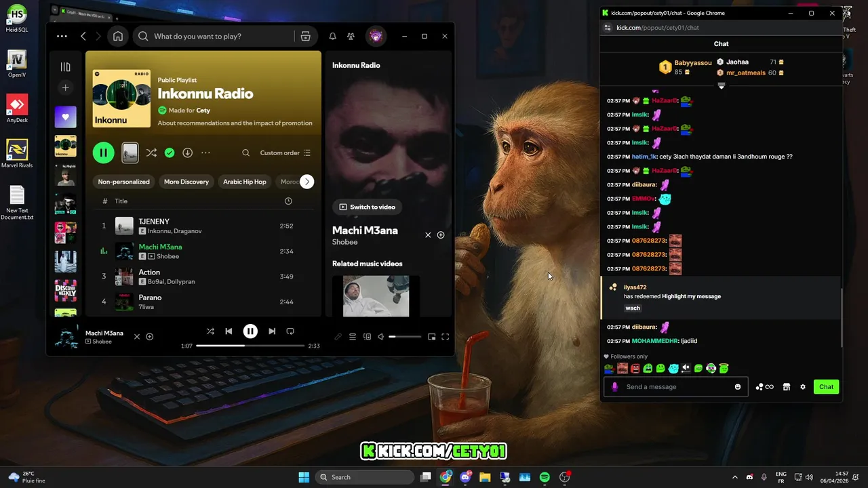868x488 pixels.
Task: Open related music video thumbnail
Action: (376, 296)
